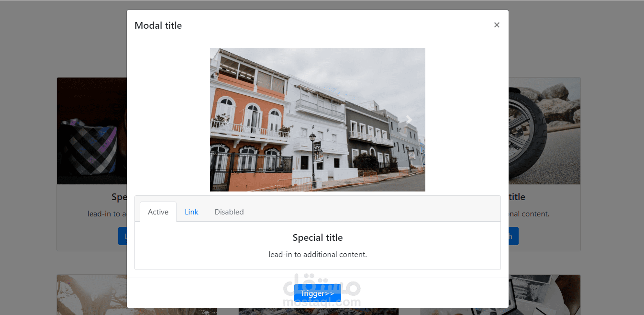Click the wheel photo card behind modal
This screenshot has width=644, height=315.
pos(544,131)
